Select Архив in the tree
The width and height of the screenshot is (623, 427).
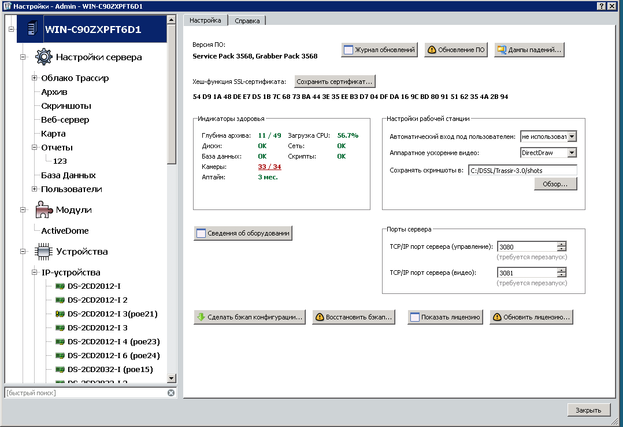[54, 92]
